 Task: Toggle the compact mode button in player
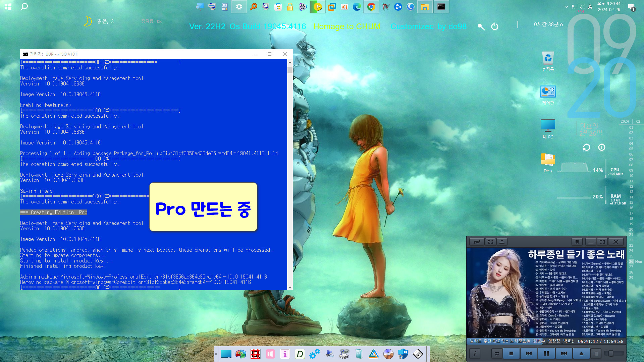(x=502, y=242)
